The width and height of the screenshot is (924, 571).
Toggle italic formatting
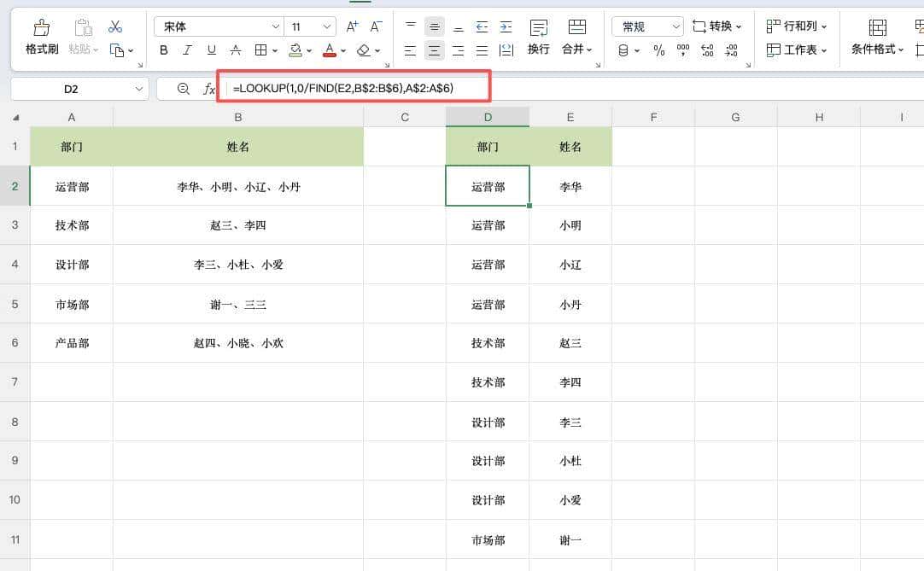pos(187,50)
